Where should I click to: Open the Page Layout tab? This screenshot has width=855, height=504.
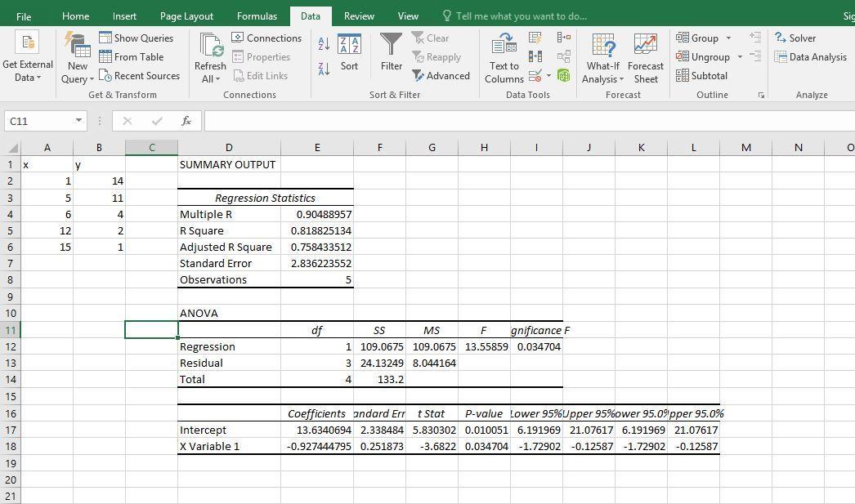point(186,16)
